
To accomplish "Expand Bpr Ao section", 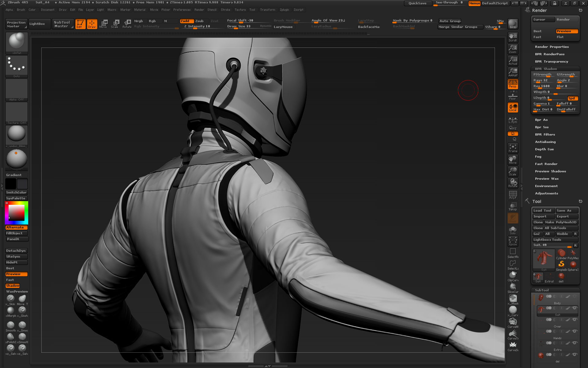I will (541, 120).
